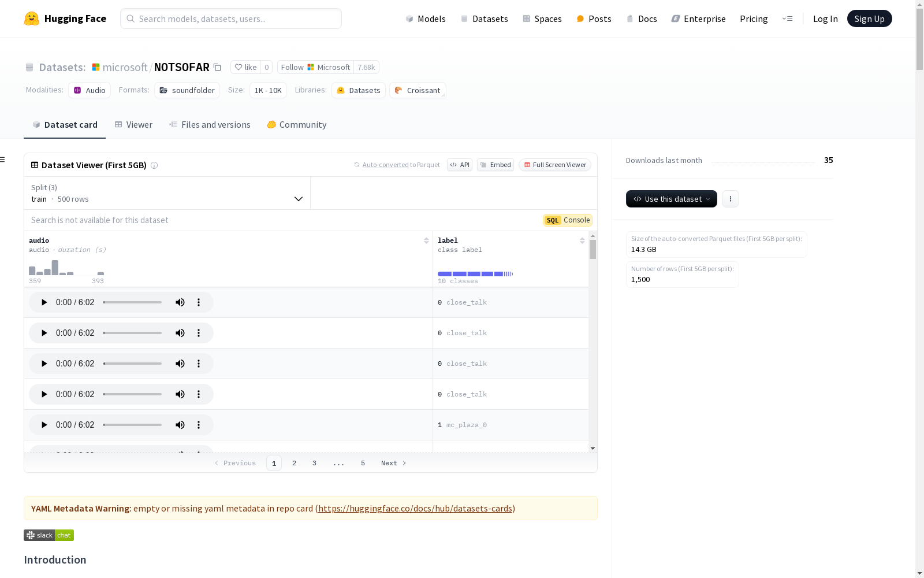Open Spaces in top navigation
The image size is (924, 578).
pos(542,18)
